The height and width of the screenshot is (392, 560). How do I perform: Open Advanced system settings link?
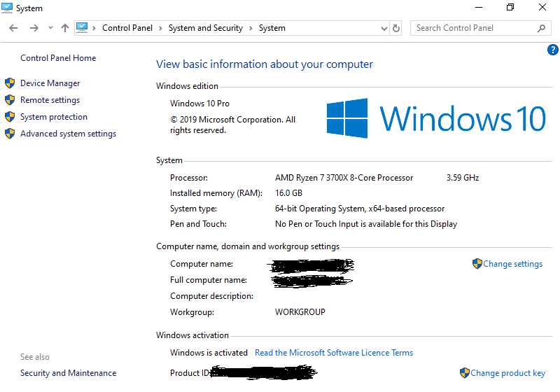pos(68,134)
